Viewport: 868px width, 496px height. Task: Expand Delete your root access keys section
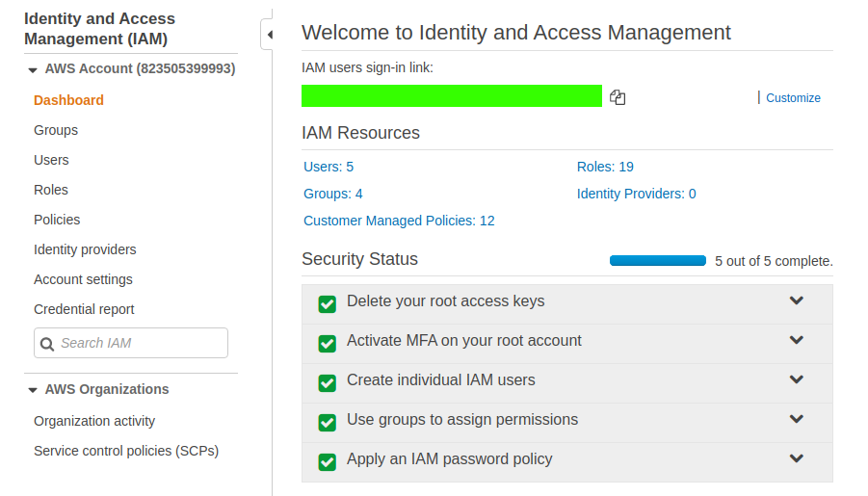(797, 300)
